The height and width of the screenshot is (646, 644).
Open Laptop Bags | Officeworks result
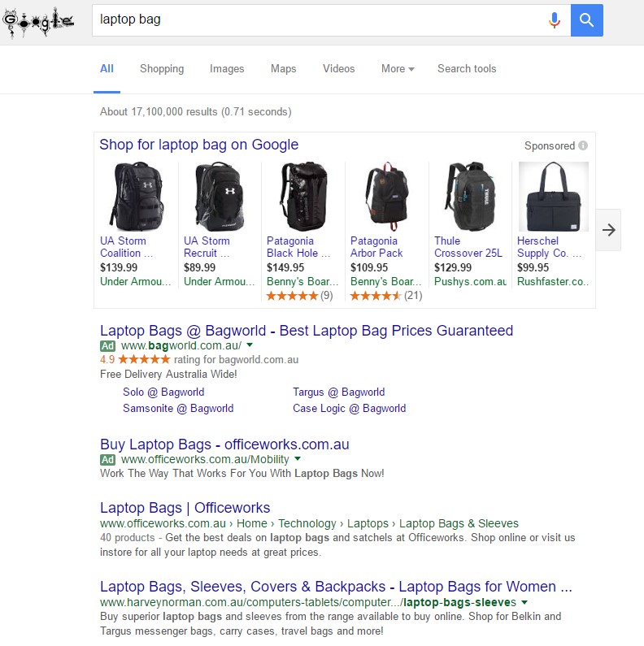pos(185,508)
